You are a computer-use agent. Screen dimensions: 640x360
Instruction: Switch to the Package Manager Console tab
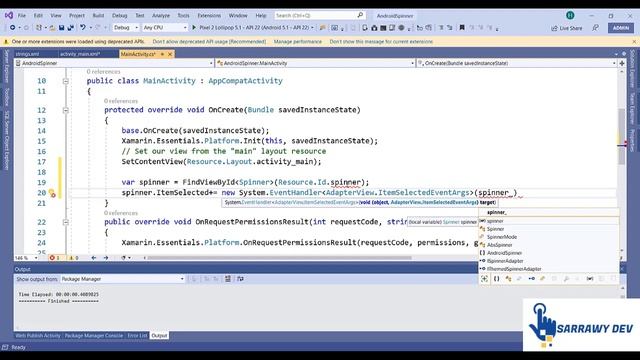click(94, 336)
